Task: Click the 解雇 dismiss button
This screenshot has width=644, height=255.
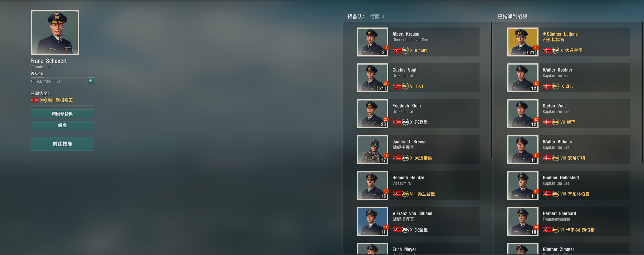Action: 62,125
